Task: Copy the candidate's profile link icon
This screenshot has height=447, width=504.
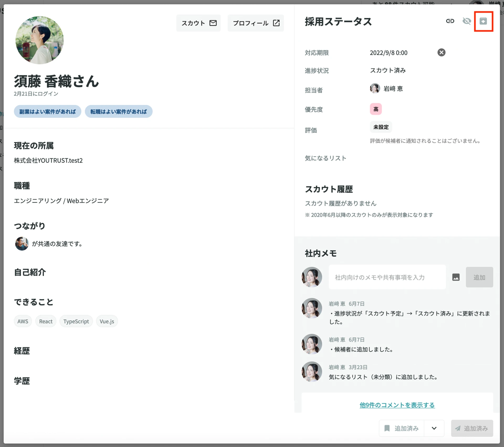Action: click(450, 22)
